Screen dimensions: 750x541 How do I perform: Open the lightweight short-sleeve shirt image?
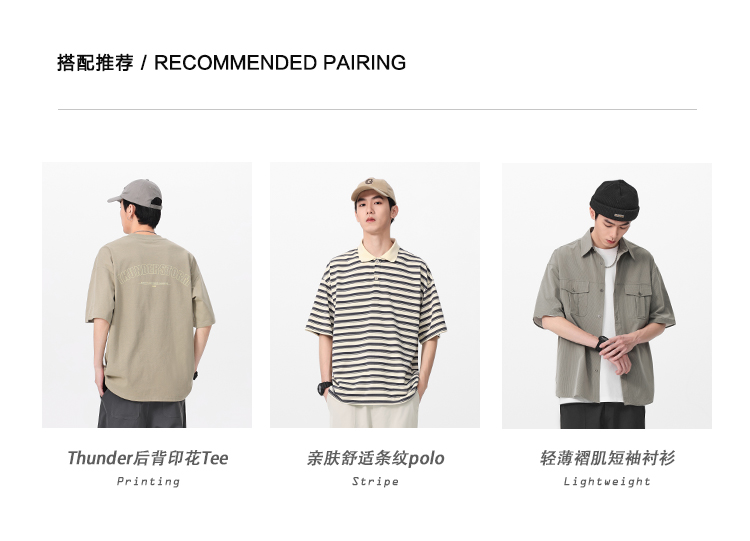[607, 296]
